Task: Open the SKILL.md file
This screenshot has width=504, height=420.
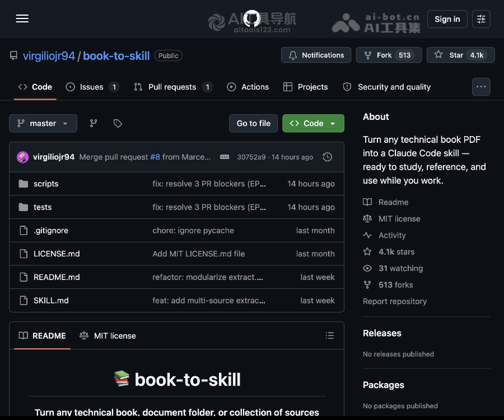Action: pyautogui.click(x=51, y=301)
